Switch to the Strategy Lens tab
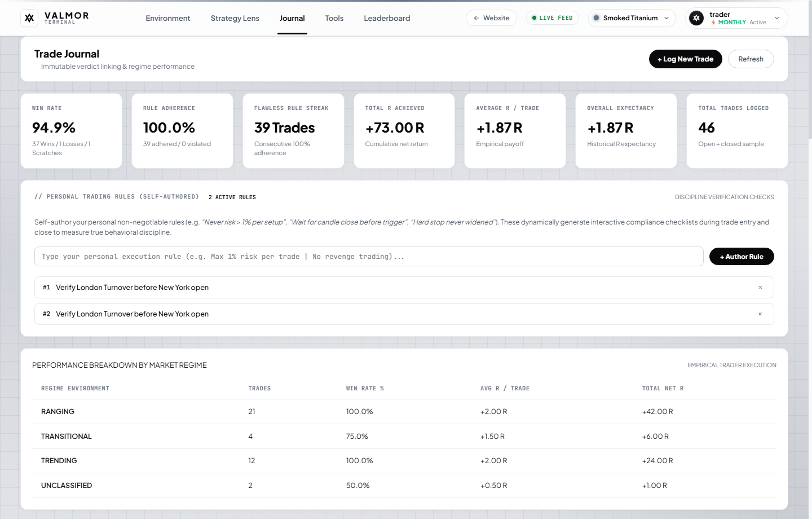This screenshot has width=812, height=519. point(235,18)
